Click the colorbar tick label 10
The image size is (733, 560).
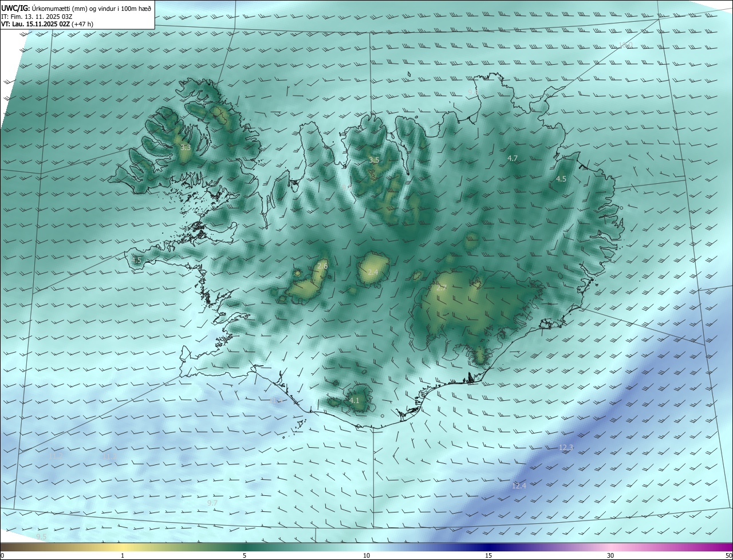click(366, 555)
